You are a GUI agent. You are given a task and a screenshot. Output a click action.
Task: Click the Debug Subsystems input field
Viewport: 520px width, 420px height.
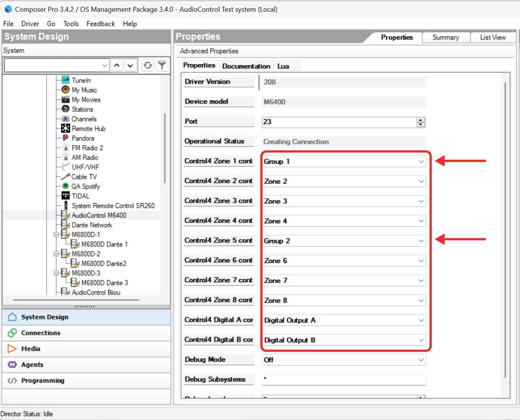[x=343, y=380]
